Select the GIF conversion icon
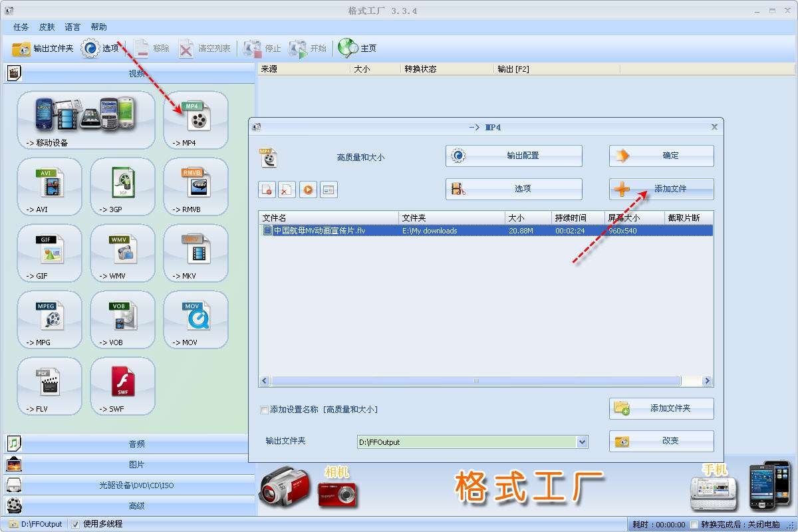This screenshot has width=798, height=532. (x=49, y=253)
